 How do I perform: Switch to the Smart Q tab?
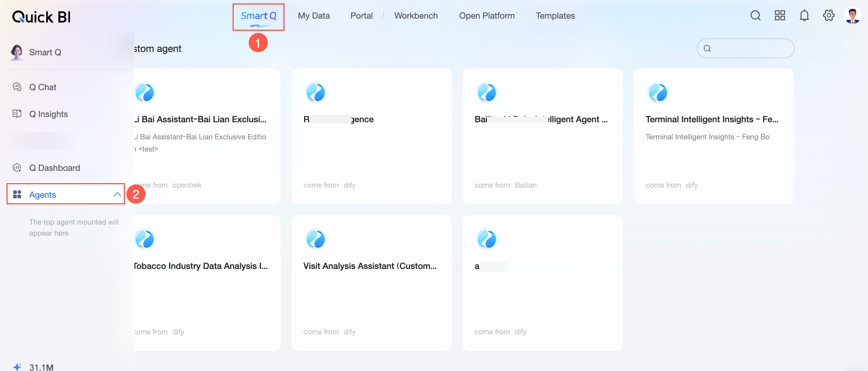(x=258, y=16)
